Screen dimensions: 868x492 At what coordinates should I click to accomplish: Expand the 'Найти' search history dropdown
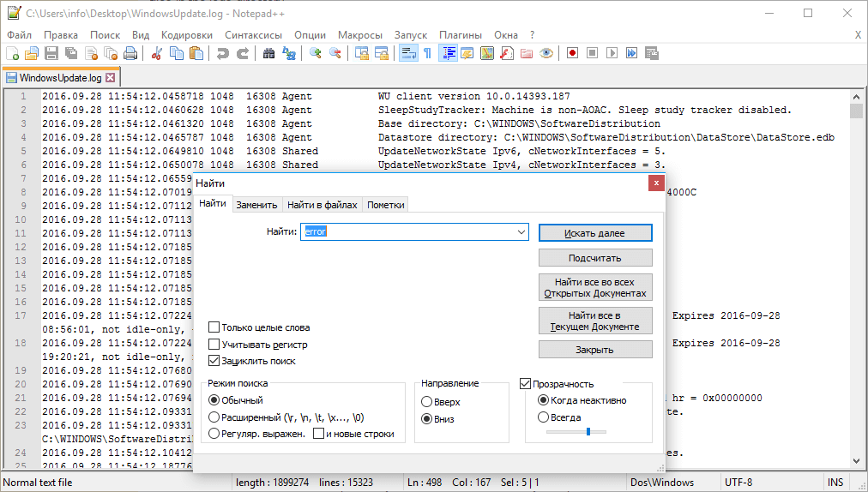pyautogui.click(x=521, y=232)
